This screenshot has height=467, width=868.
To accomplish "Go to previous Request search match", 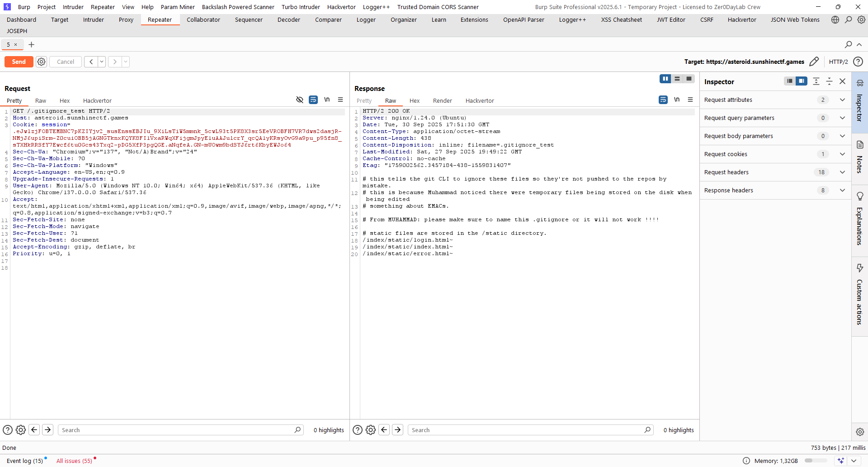I will coord(34,430).
